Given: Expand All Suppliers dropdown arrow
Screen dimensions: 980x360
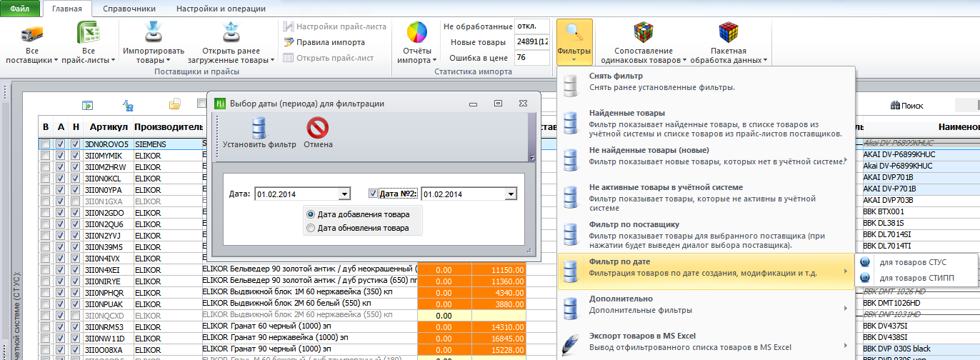Looking at the screenshot, I should pos(56,61).
